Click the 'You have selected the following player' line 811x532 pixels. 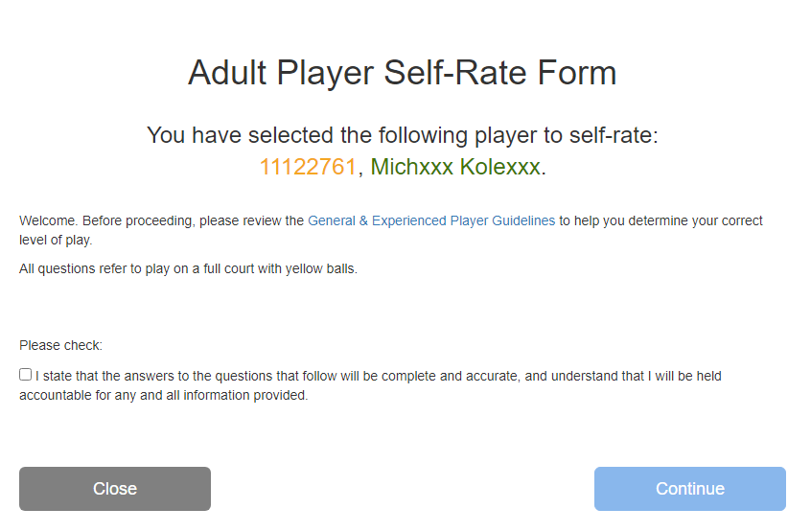click(x=402, y=135)
